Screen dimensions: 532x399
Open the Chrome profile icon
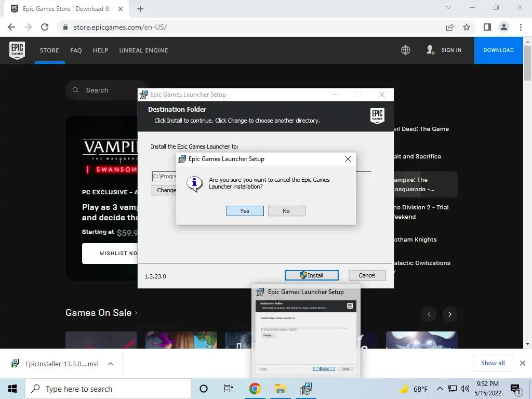(x=504, y=27)
